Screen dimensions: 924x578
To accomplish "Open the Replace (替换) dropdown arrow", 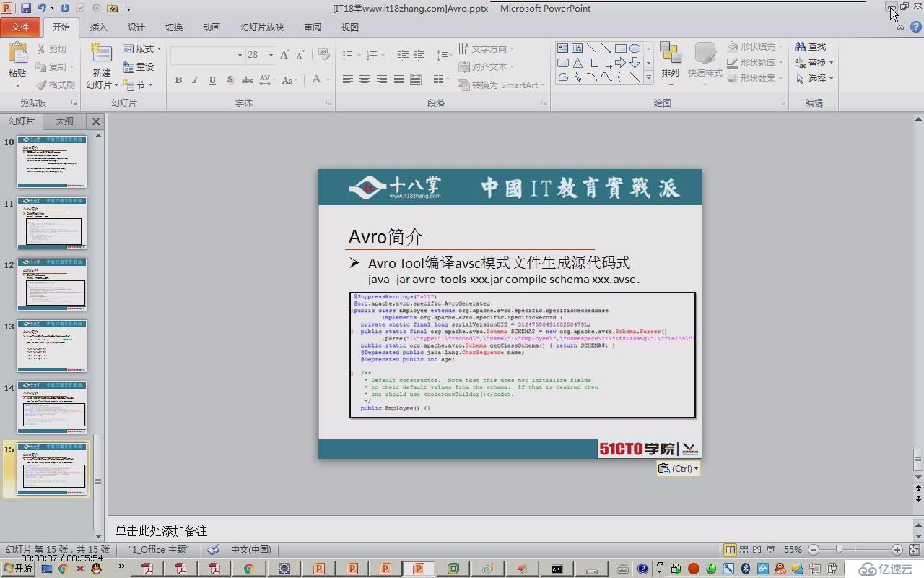I will point(831,63).
